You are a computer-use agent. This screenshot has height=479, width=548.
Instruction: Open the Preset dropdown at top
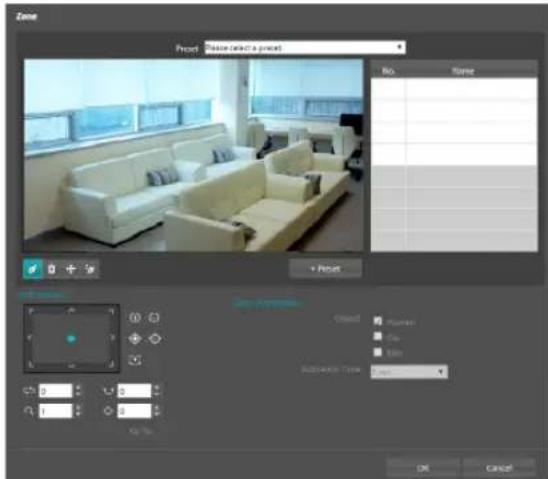coord(305,48)
